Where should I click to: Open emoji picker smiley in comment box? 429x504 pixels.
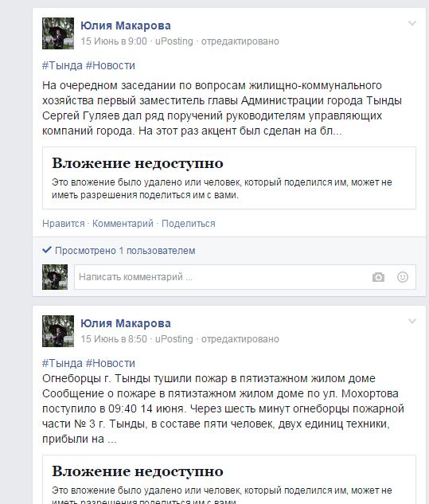tap(402, 277)
